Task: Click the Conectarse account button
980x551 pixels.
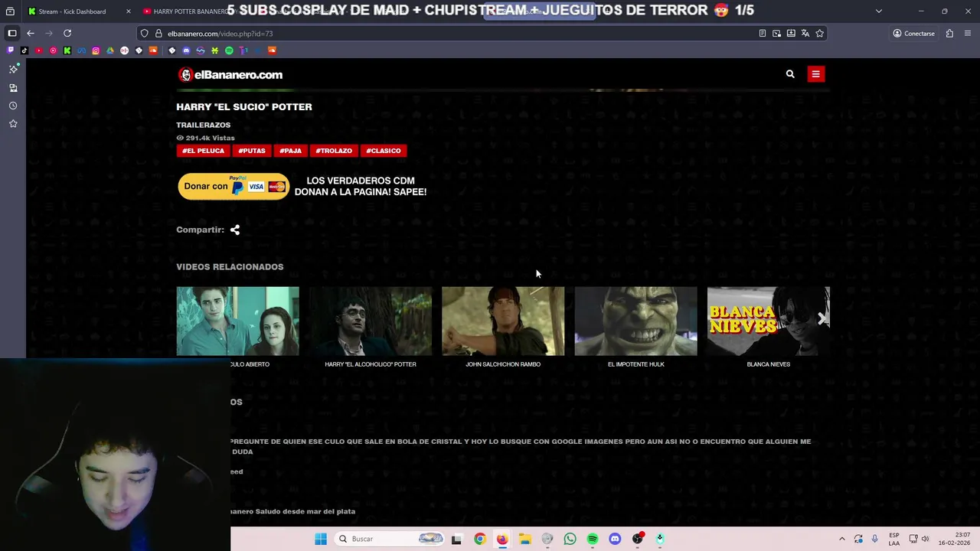Action: point(913,34)
